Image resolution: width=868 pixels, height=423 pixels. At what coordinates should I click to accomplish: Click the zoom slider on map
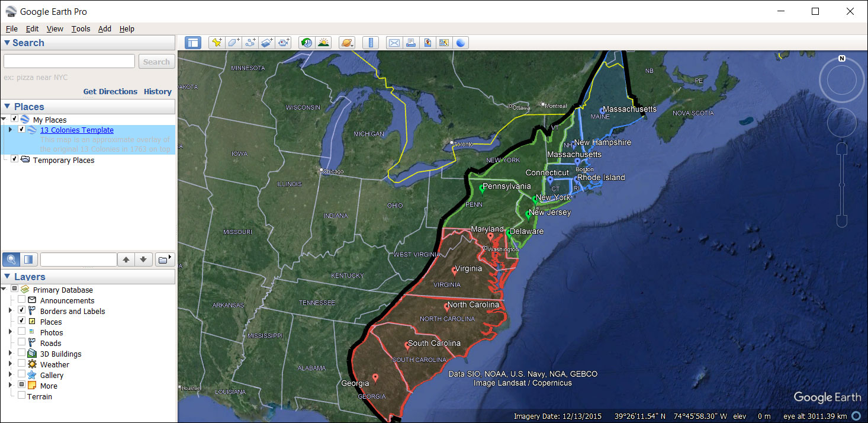tap(841, 185)
